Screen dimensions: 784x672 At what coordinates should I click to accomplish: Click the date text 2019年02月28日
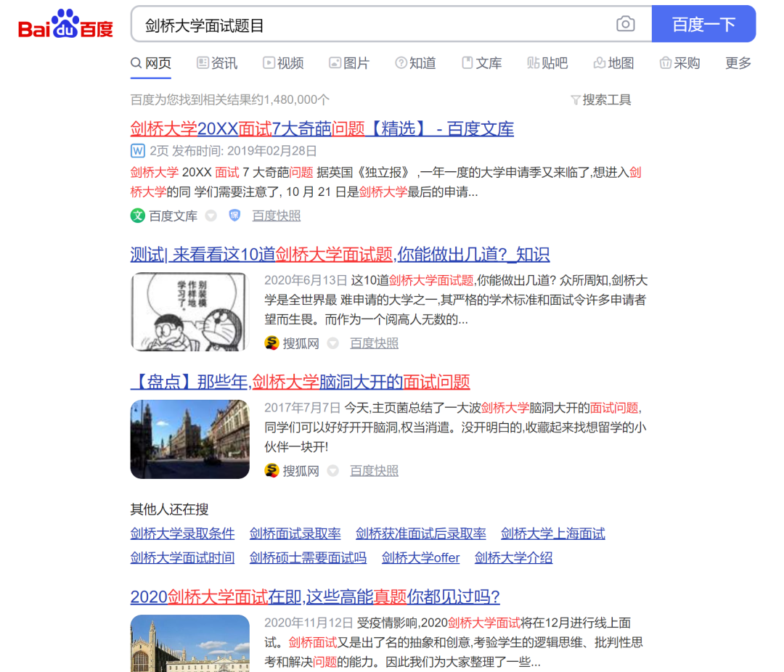coord(272,151)
